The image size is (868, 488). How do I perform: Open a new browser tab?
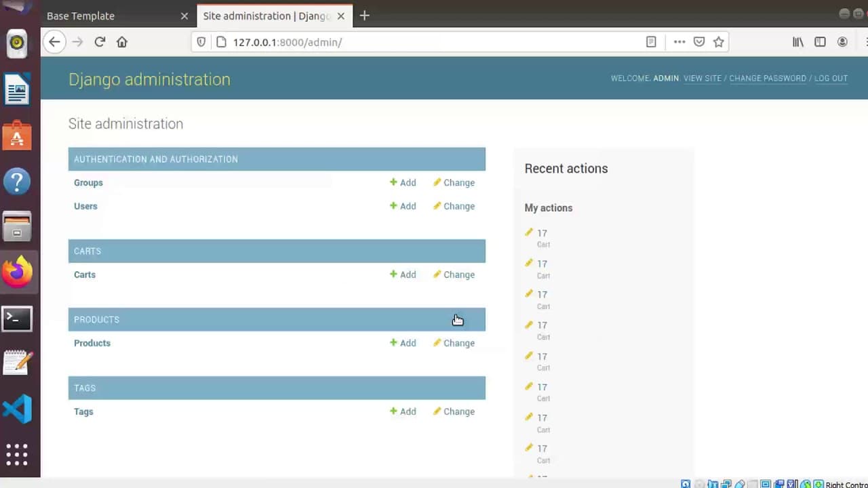[x=364, y=16]
